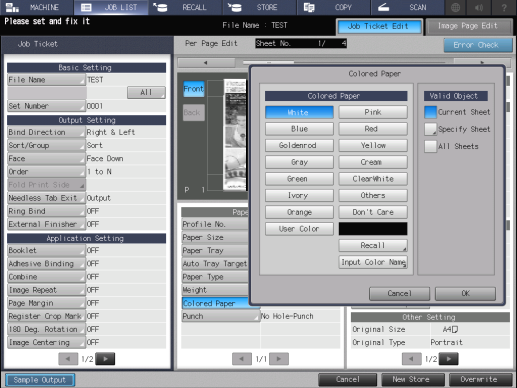
Task: Switch to Image Page Edit tab
Action: [x=468, y=26]
